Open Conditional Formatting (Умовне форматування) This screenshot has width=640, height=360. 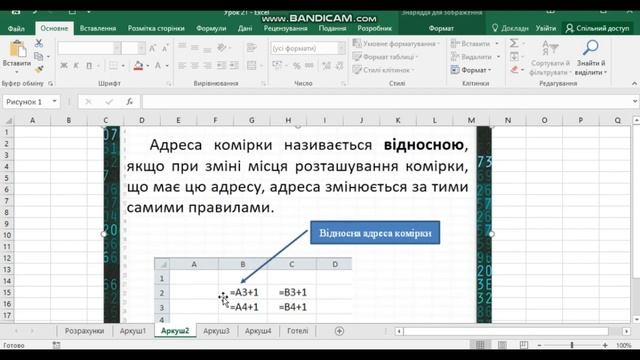pyautogui.click(x=396, y=44)
